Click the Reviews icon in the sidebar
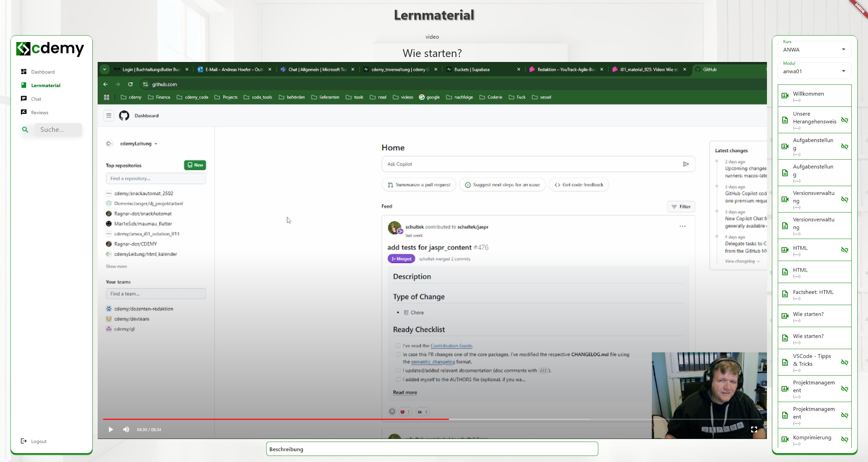This screenshot has width=868, height=462. [x=23, y=112]
